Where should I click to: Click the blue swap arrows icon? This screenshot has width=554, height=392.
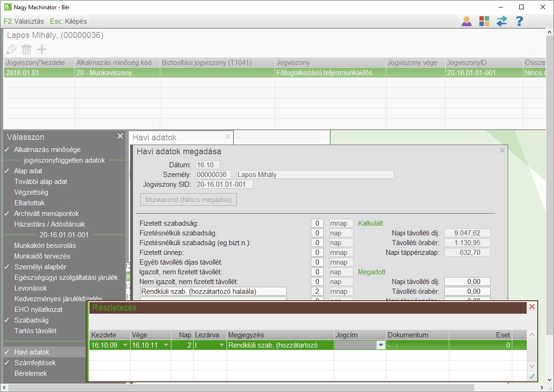tap(502, 21)
